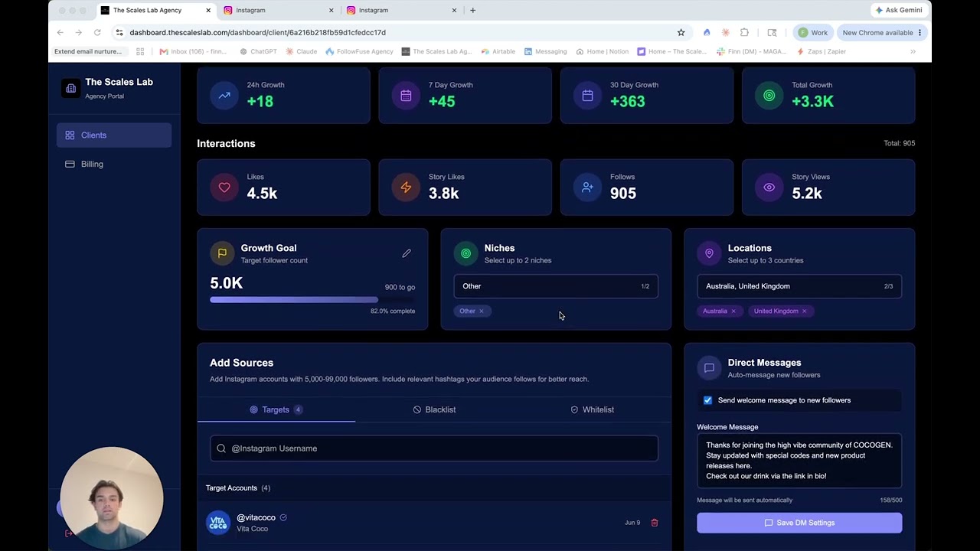Show more bookmarks with chevron
This screenshot has height=551, width=980.
[x=913, y=51]
